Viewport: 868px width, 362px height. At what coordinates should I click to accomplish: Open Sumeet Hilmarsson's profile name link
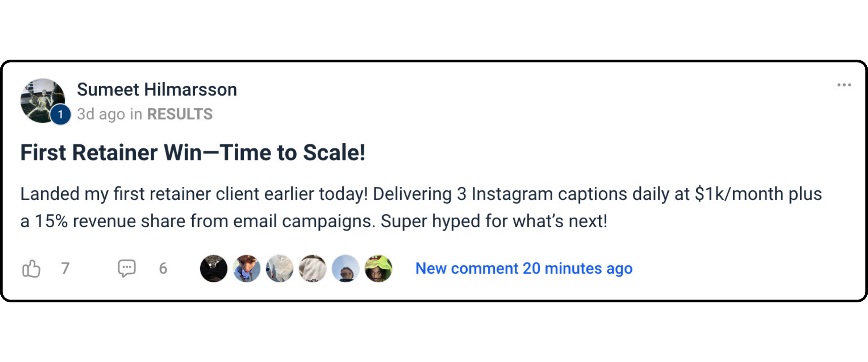[157, 89]
